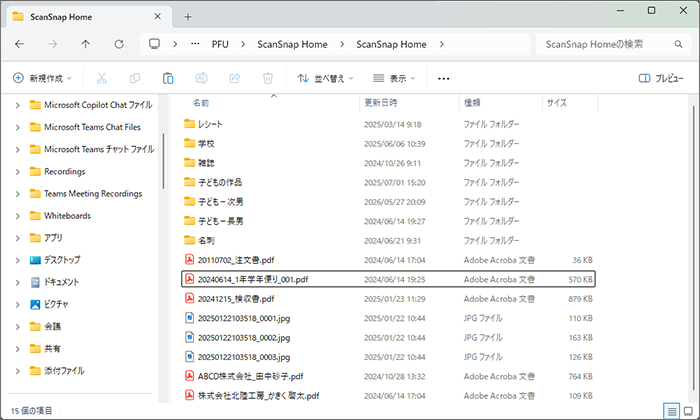Click the file list vertical scrollbar
Screen dimensions: 700x420
694,250
